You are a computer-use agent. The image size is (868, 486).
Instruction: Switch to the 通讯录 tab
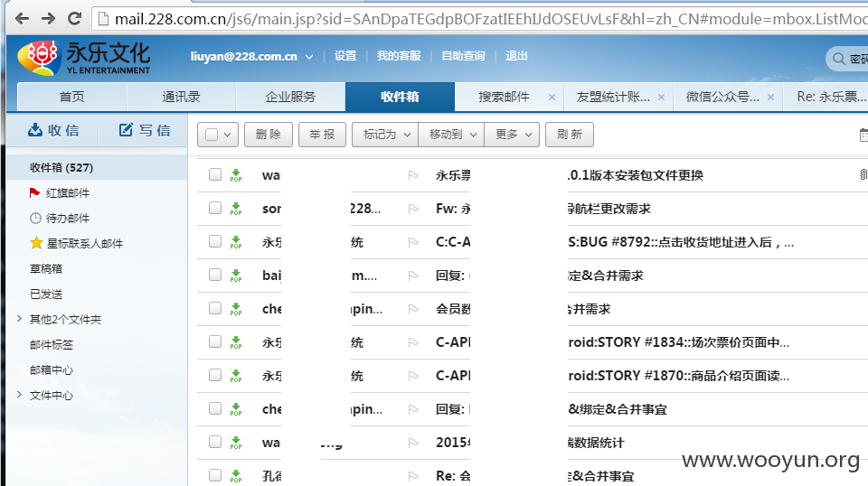click(181, 97)
